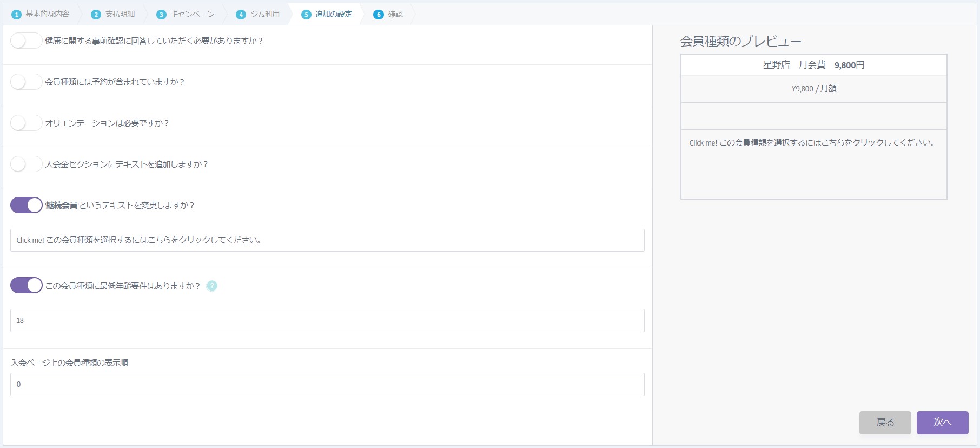Click the 次へ next button

pyautogui.click(x=943, y=423)
